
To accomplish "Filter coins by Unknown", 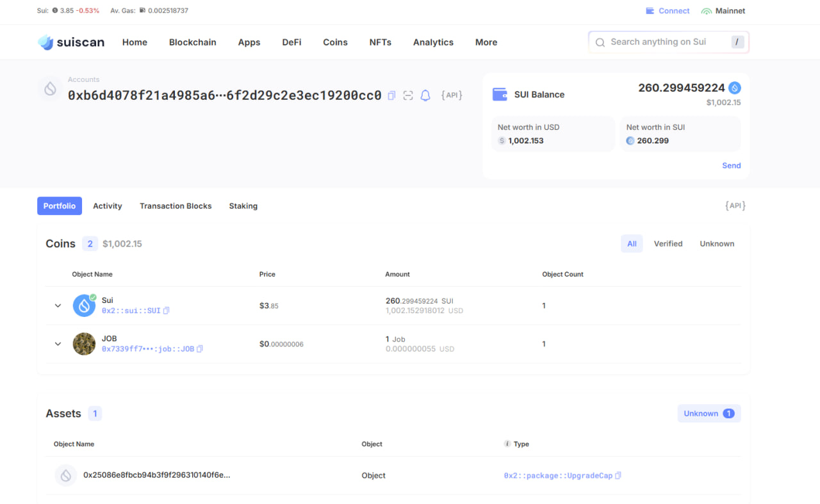I will tap(717, 243).
